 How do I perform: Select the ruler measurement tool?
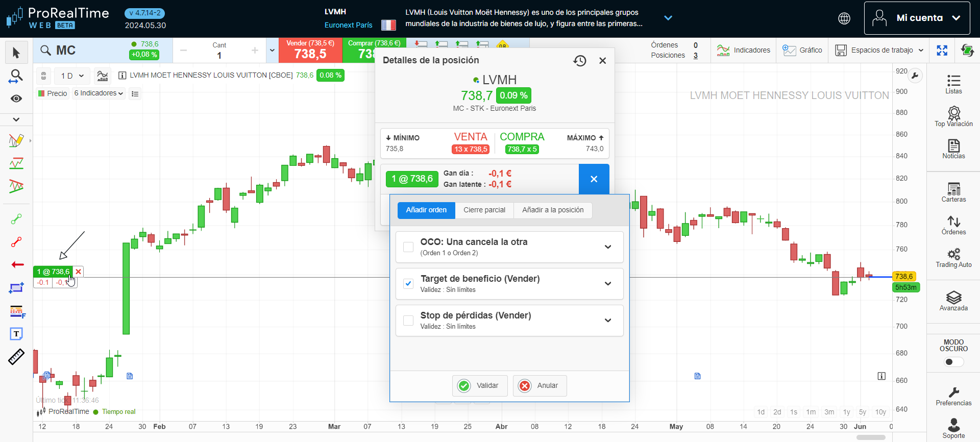tap(16, 357)
